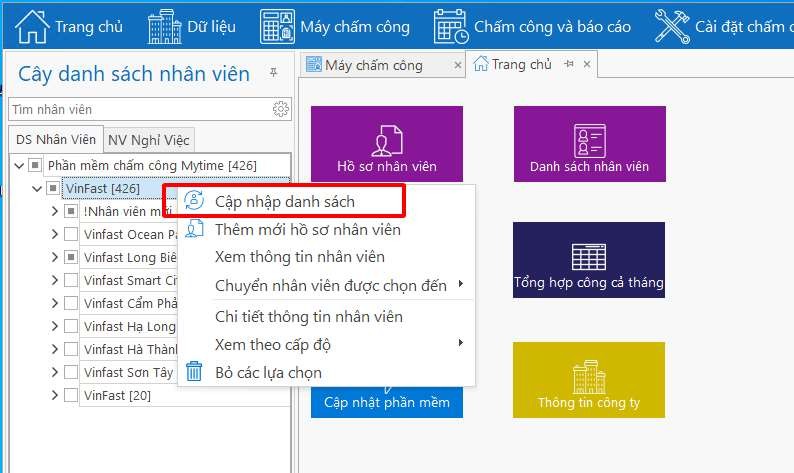794x473 pixels.
Task: Open Chấm công và báo cáo calendar icon
Action: coord(450,26)
